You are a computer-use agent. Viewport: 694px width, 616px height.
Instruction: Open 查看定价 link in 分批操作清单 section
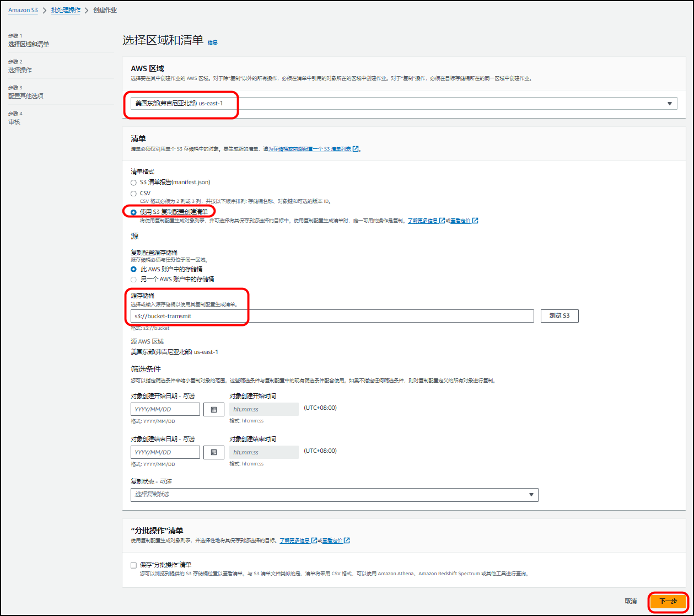332,540
